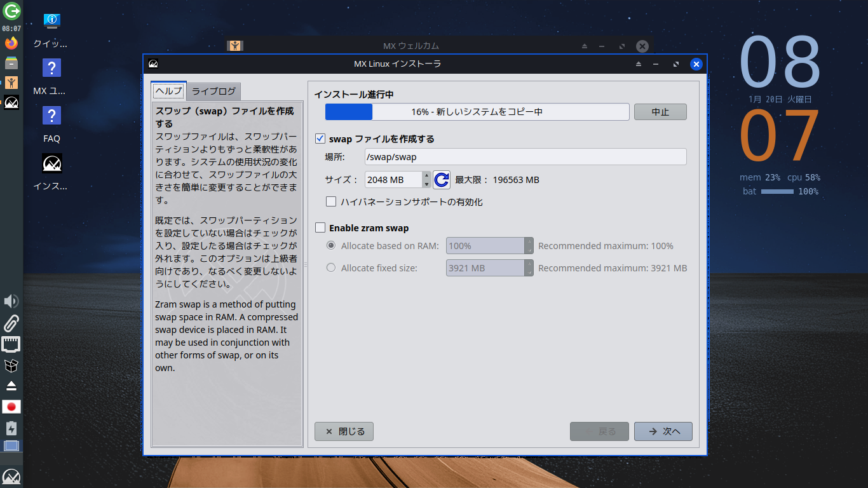Click the swap size field showing 2048 MB
The width and height of the screenshot is (868, 488).
pos(393,180)
